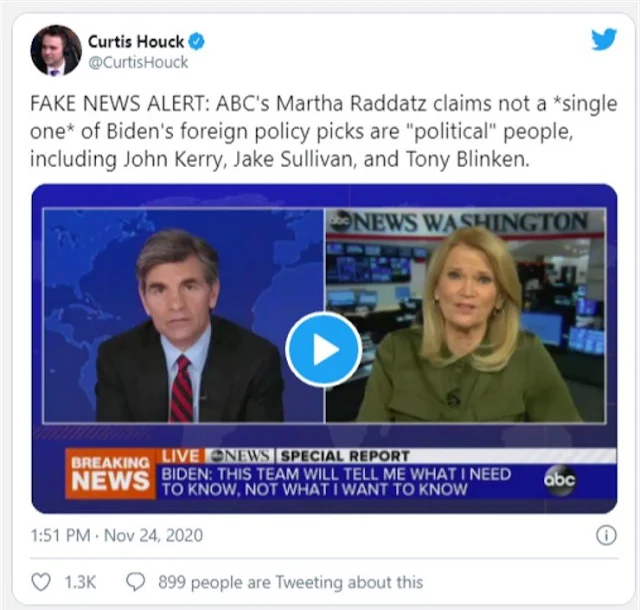Like the tweet with the heart icon

[x=41, y=582]
